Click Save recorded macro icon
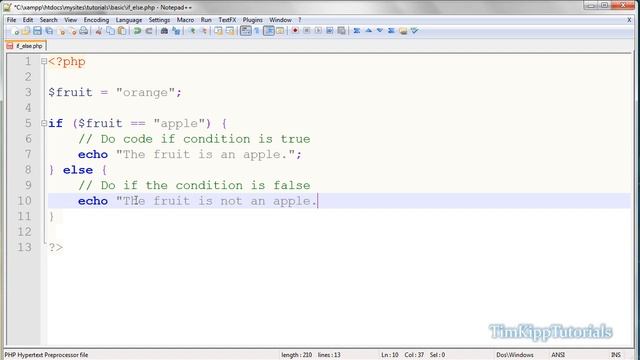640x360 pixels. point(341,31)
